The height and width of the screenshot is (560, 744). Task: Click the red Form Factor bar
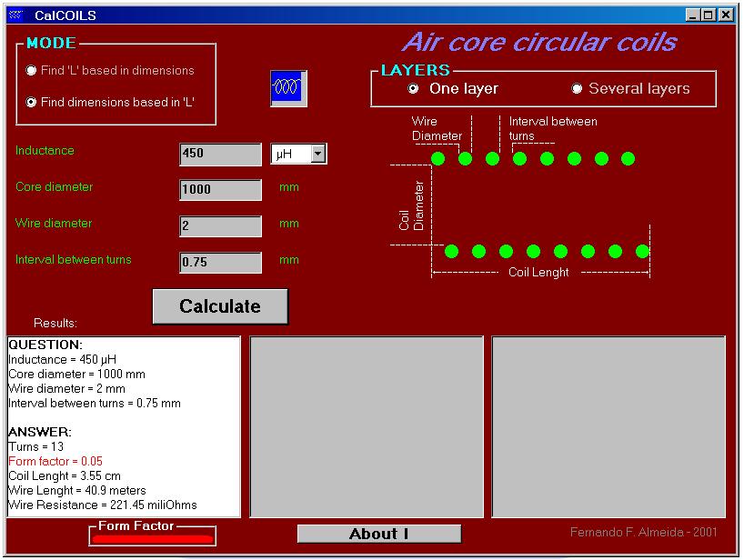[x=153, y=539]
